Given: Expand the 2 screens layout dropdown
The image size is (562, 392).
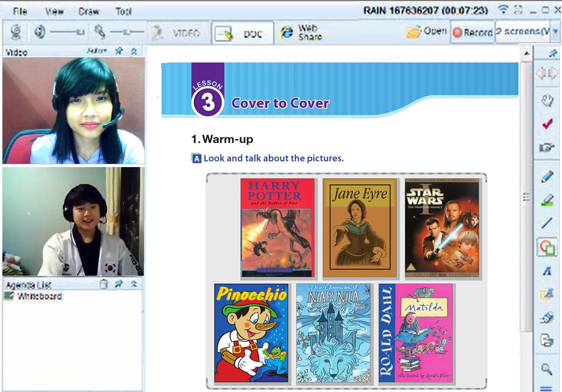Looking at the screenshot, I should (x=555, y=31).
